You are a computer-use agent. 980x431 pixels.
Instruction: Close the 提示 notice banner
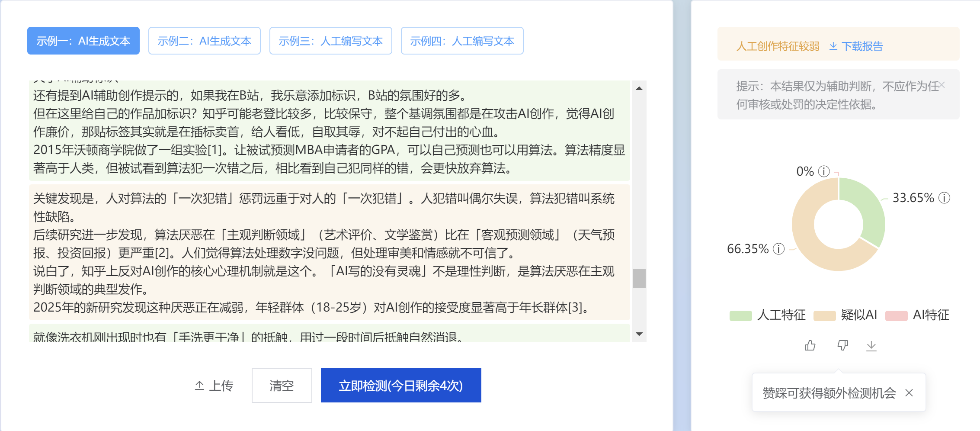point(942,85)
